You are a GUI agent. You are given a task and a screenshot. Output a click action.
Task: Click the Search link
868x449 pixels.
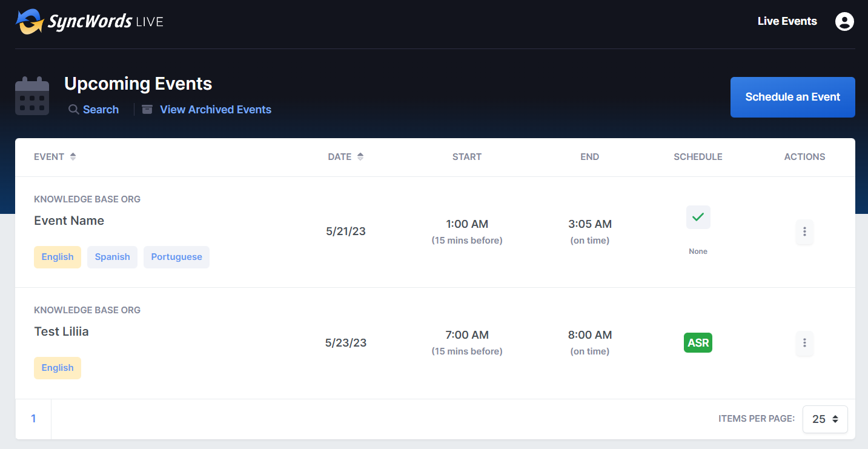click(x=101, y=110)
